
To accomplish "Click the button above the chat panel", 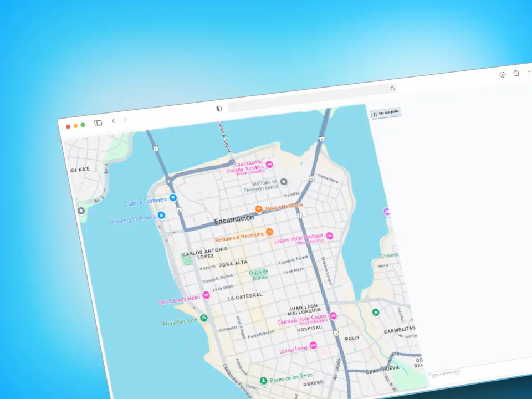I will (x=386, y=113).
